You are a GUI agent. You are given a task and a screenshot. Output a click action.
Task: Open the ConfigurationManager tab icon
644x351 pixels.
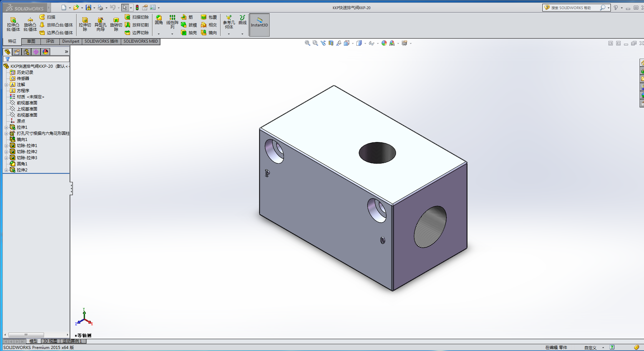pos(26,52)
